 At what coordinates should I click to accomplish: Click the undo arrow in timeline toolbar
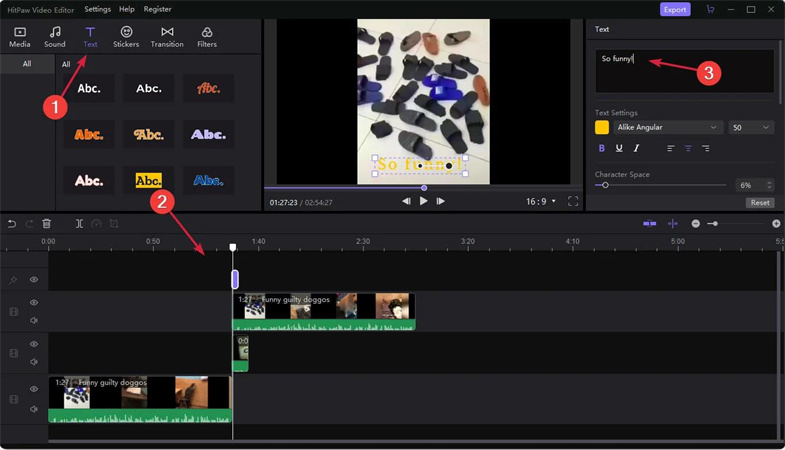click(12, 224)
